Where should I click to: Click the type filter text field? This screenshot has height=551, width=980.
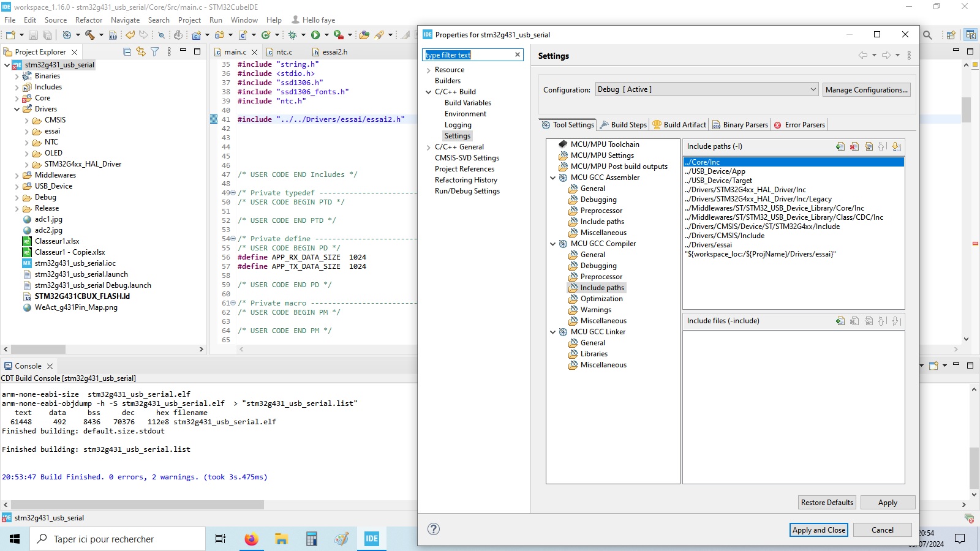(469, 54)
